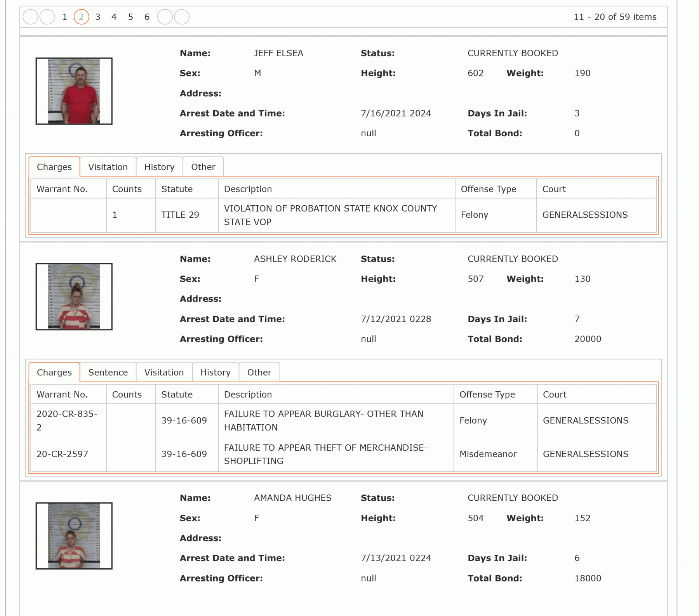This screenshot has width=699, height=616.
Task: Select Jeff Elsea's Charges tab
Action: point(54,167)
